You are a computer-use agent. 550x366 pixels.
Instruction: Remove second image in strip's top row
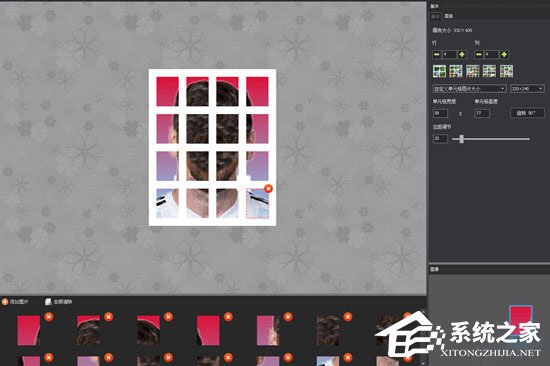109,317
